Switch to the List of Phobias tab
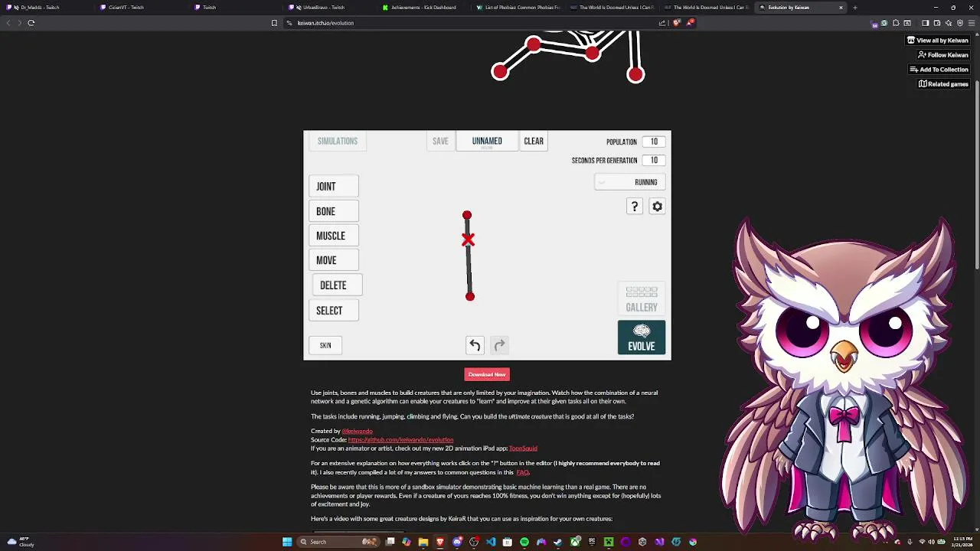 tap(518, 8)
